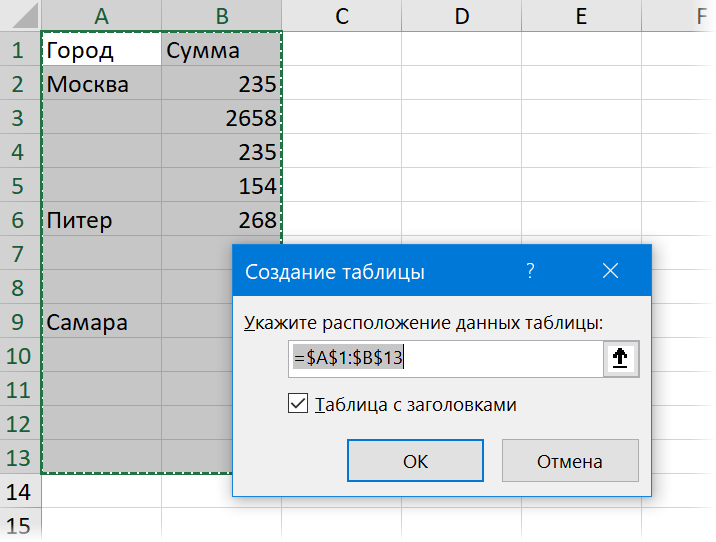Select column E header
716x542 pixels.
click(x=581, y=16)
